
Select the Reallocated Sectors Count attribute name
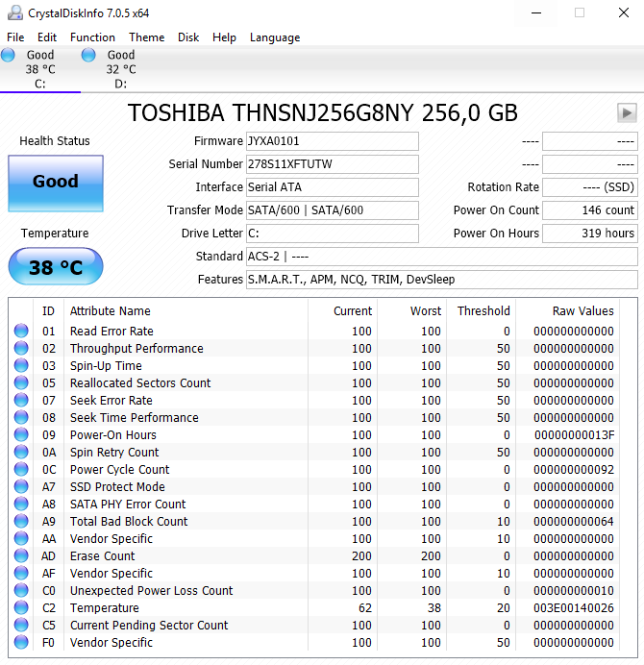tap(140, 383)
